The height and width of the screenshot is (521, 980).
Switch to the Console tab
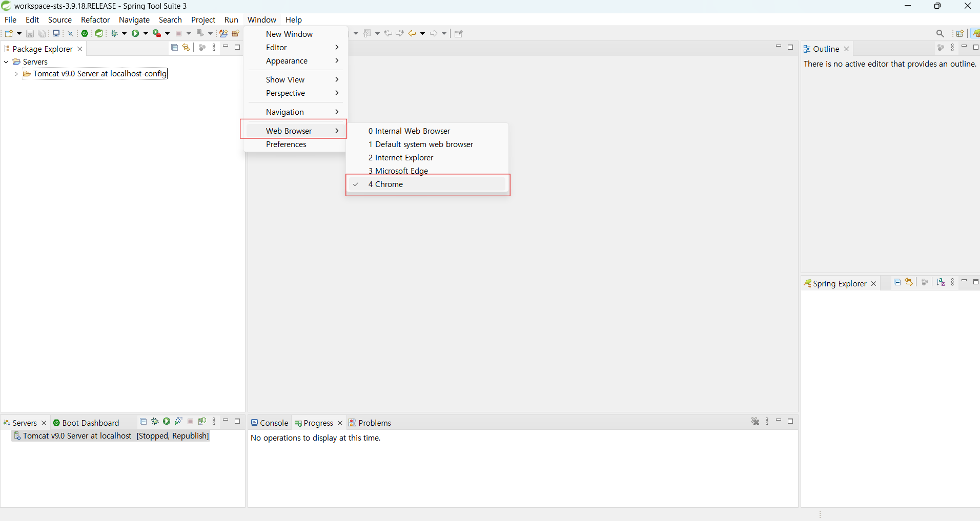(x=270, y=423)
